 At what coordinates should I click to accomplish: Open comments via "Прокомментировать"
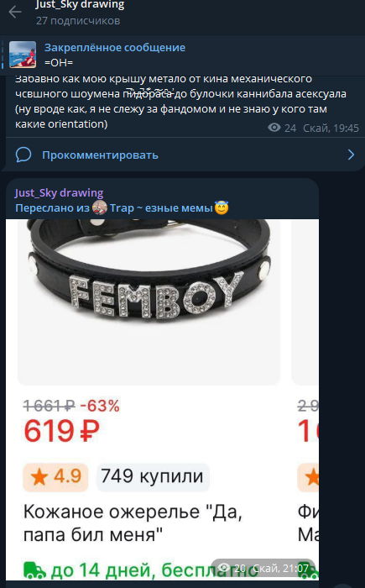coord(100,155)
